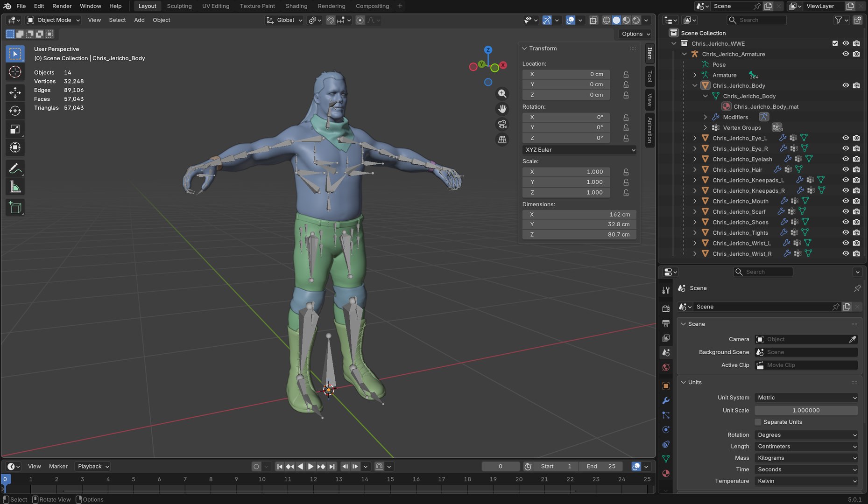Jump to the animation end frame

click(332, 466)
